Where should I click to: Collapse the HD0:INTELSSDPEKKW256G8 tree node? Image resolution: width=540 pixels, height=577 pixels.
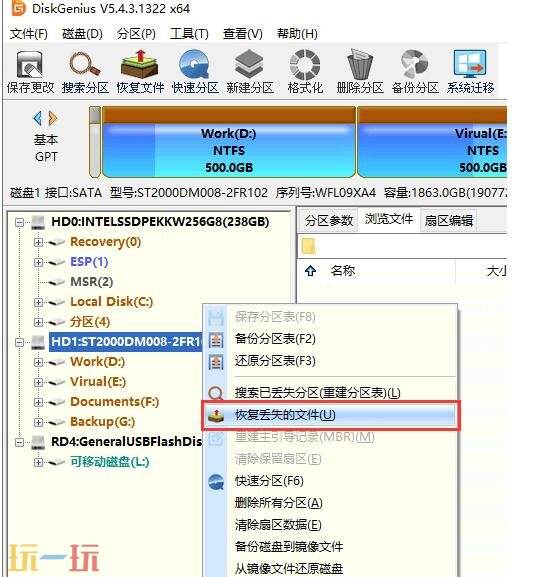(19, 222)
